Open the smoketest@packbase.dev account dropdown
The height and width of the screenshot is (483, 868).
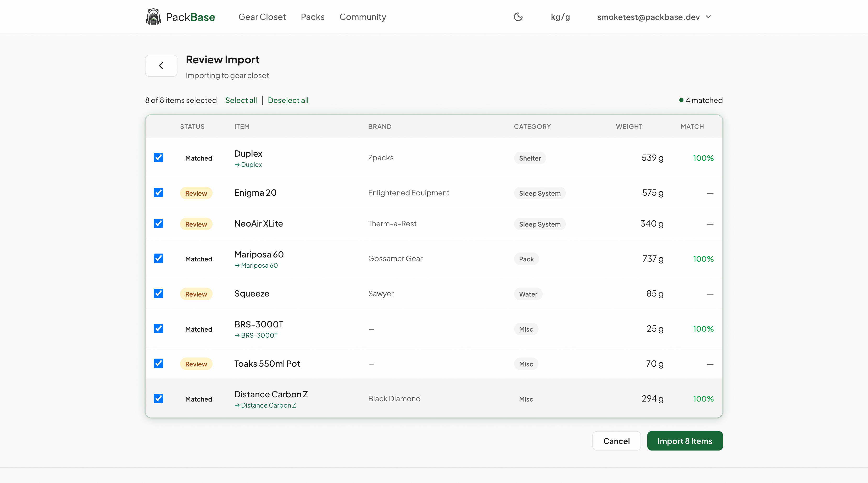point(654,17)
